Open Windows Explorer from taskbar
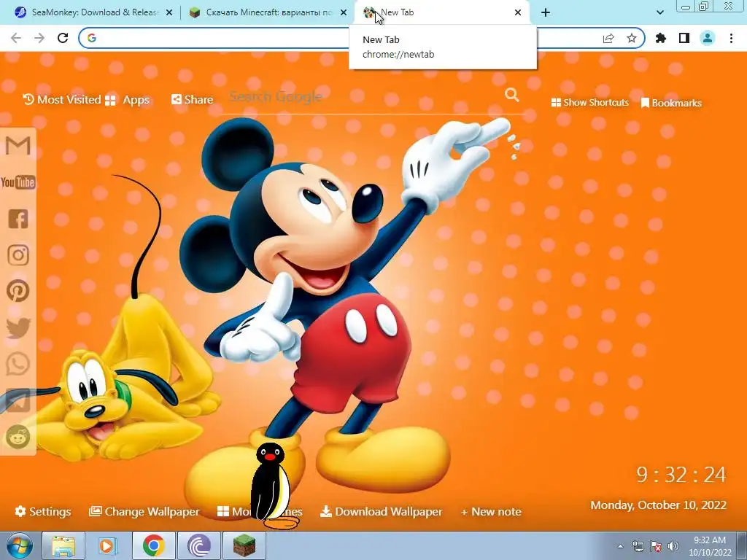Screen dimensions: 747x560 pos(63,545)
